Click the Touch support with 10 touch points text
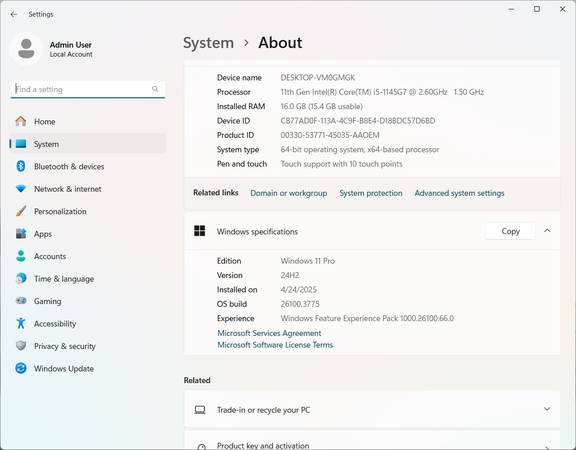The width and height of the screenshot is (576, 450). (x=341, y=164)
